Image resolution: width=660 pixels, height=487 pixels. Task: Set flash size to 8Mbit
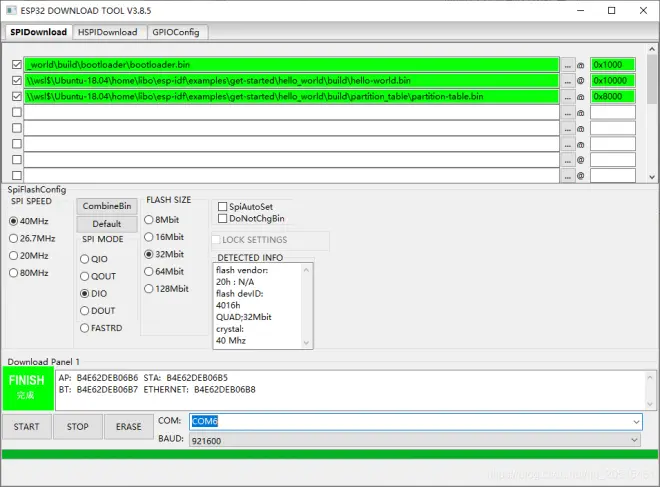pos(149,220)
